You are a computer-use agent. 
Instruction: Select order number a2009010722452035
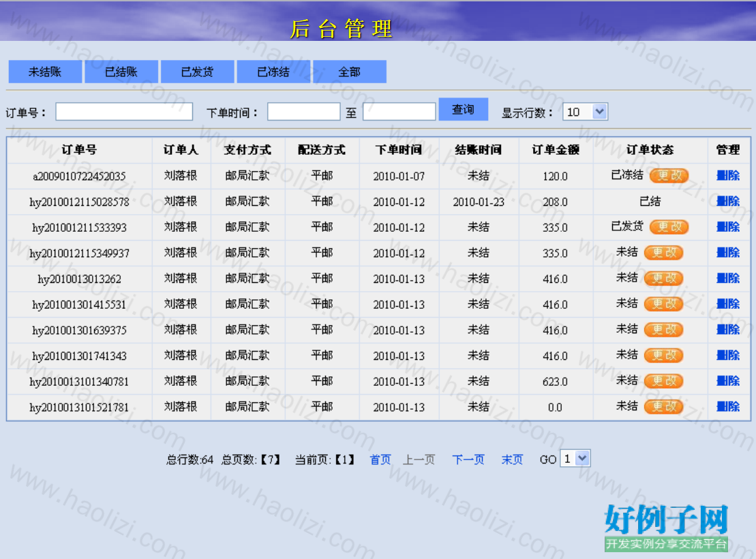(79, 176)
